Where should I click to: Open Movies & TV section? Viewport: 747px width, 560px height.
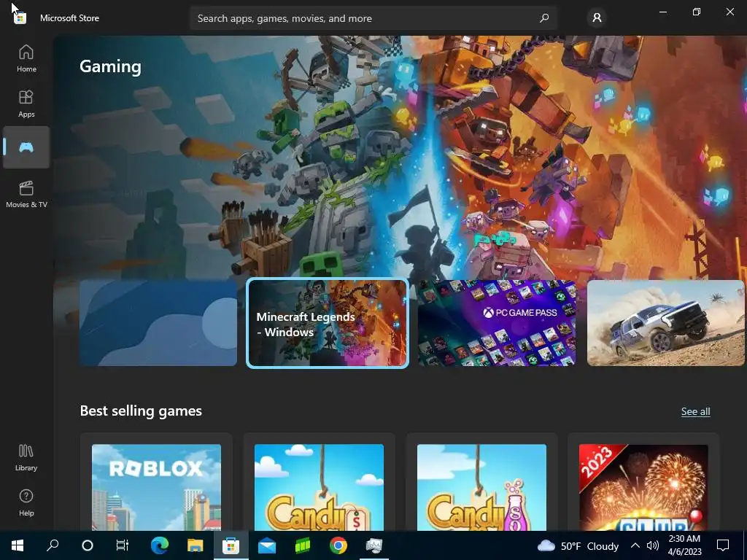(26, 194)
